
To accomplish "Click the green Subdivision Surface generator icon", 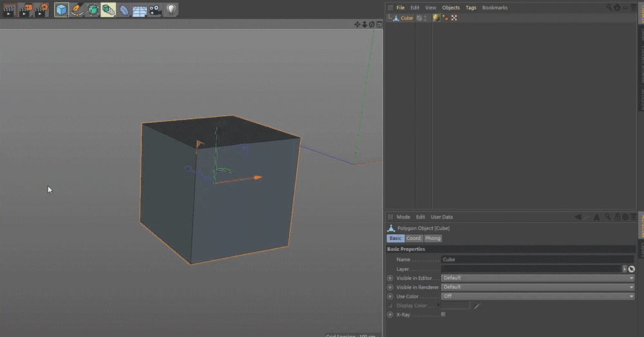I will pyautogui.click(x=93, y=10).
